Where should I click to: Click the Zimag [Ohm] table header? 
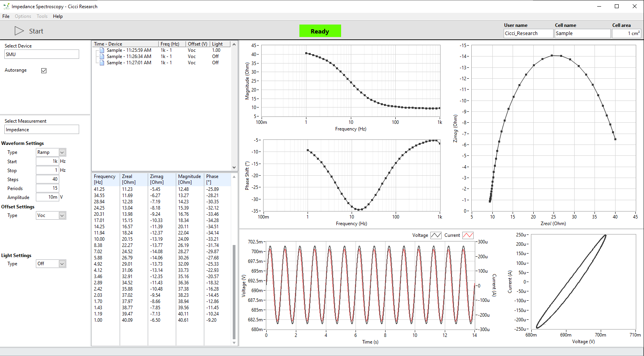162,179
